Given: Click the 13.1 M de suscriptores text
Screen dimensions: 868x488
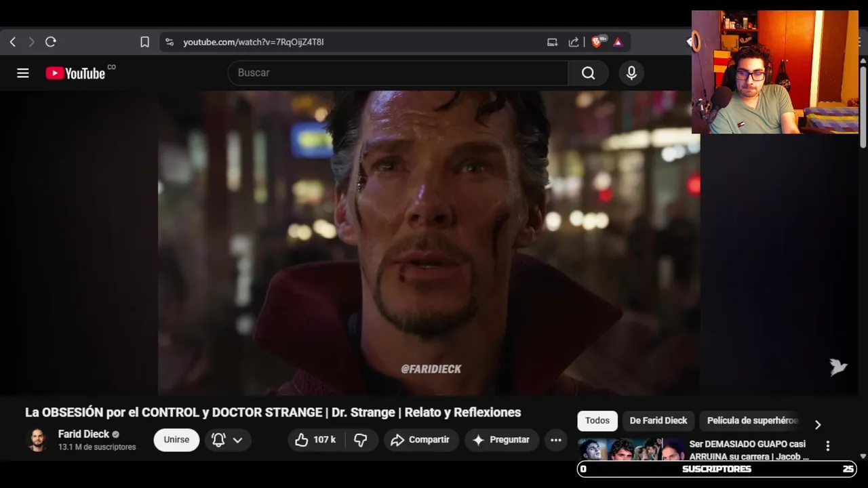Looking at the screenshot, I should point(97,447).
